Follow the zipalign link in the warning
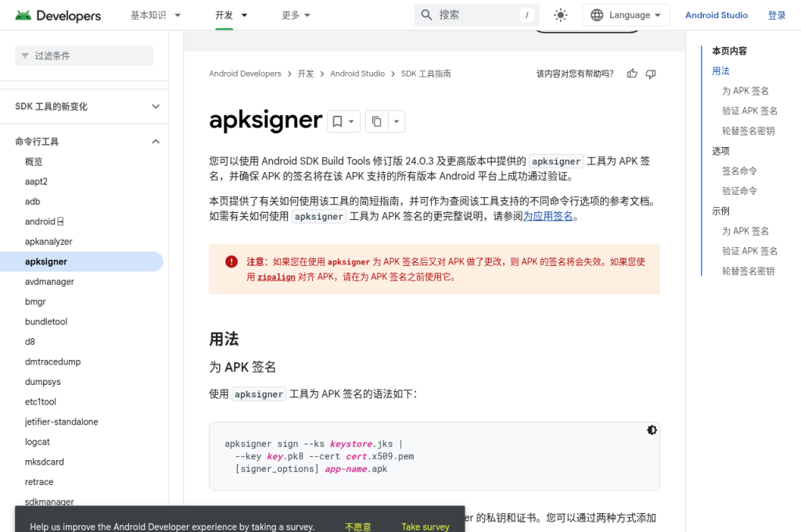Viewport: 801px width, 532px height. pos(276,277)
